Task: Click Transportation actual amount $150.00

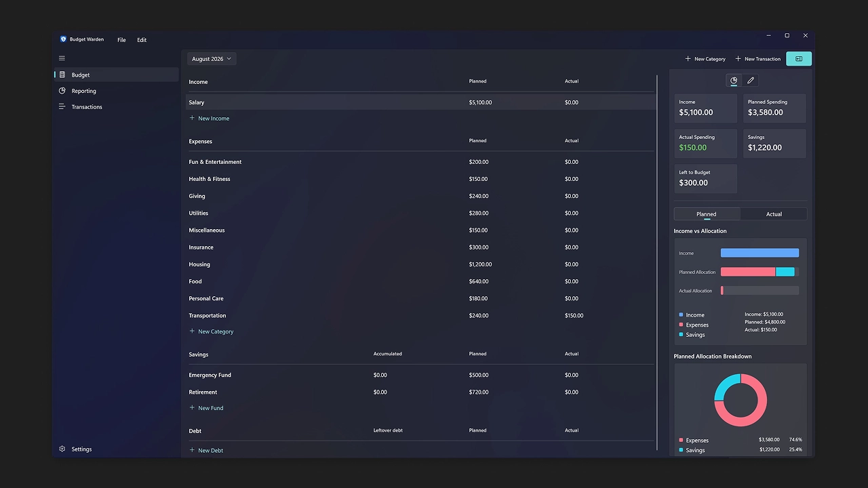Action: click(574, 315)
